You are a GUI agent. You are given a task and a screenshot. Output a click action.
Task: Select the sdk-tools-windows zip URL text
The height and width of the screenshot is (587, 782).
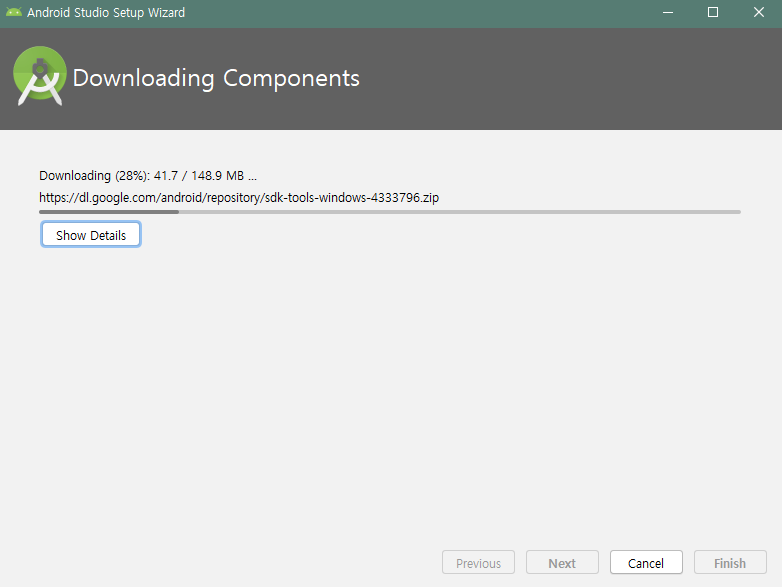tap(239, 198)
